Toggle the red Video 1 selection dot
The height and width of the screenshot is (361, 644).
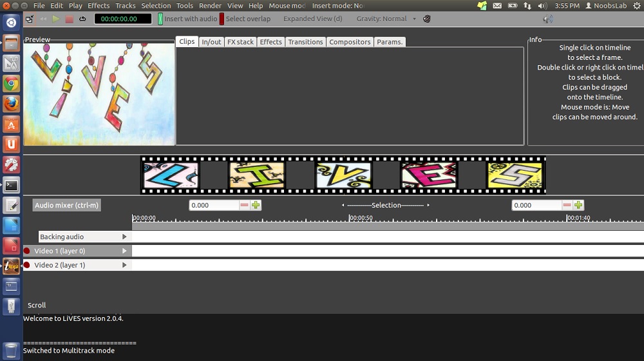pyautogui.click(x=26, y=251)
